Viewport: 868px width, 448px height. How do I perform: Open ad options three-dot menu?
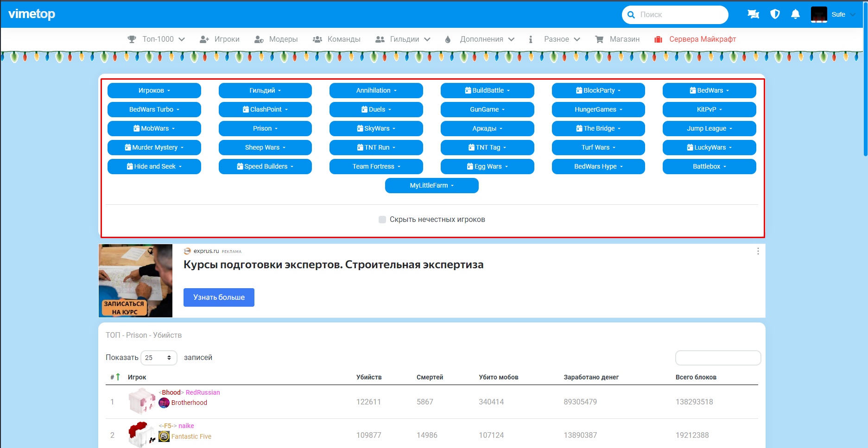click(x=758, y=251)
